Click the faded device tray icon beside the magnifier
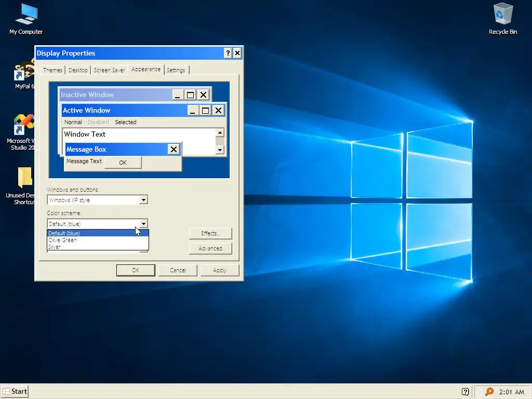 point(480,392)
